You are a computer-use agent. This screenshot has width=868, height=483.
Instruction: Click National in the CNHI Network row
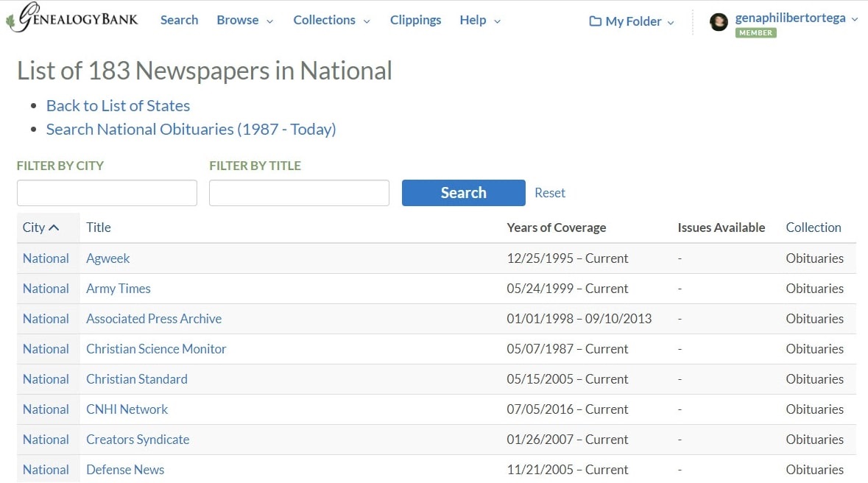[x=46, y=409]
